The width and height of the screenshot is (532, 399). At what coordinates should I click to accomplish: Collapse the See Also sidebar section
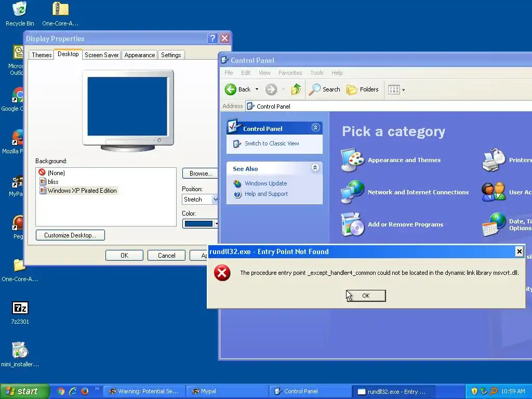tap(315, 168)
